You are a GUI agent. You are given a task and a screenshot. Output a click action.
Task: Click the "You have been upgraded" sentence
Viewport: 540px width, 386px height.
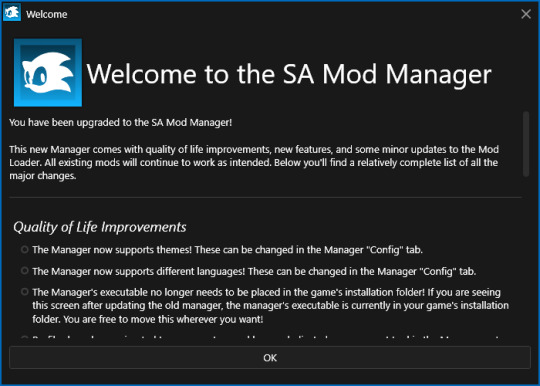121,123
